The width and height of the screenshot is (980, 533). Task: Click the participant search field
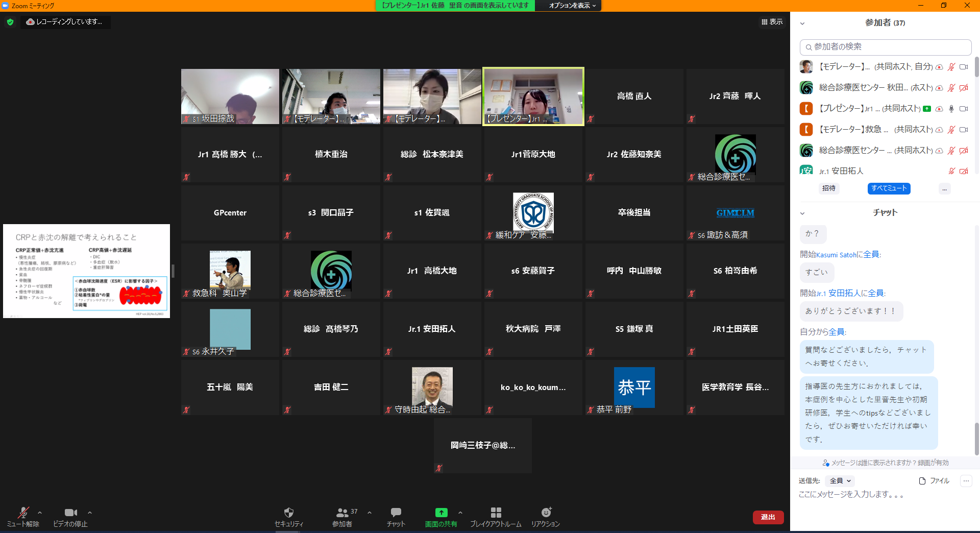point(886,47)
